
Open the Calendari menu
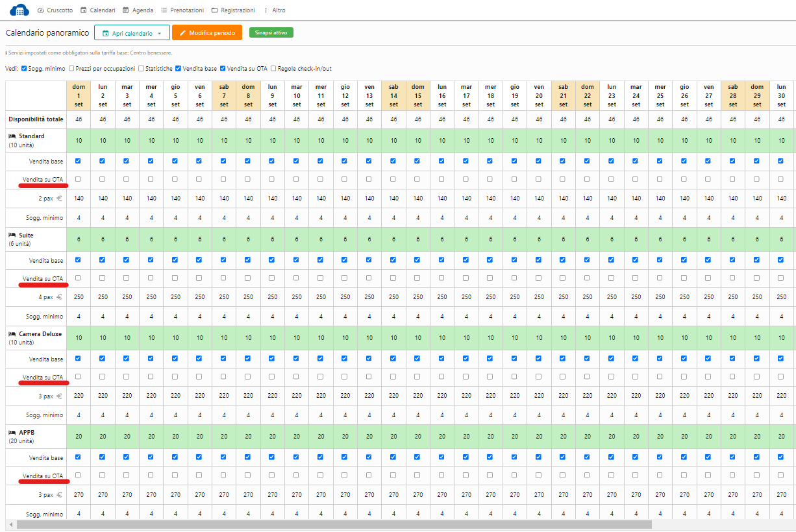pyautogui.click(x=97, y=10)
